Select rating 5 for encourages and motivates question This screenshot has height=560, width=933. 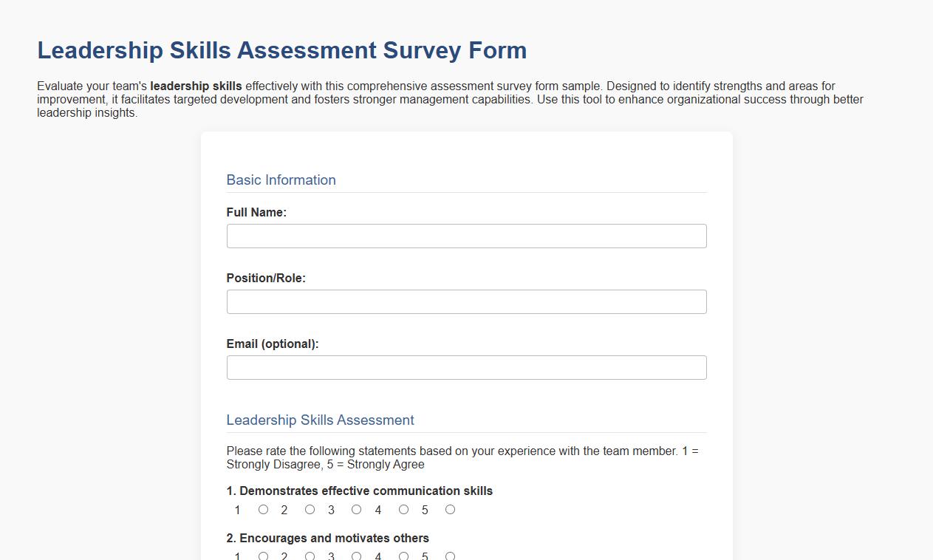click(x=450, y=556)
